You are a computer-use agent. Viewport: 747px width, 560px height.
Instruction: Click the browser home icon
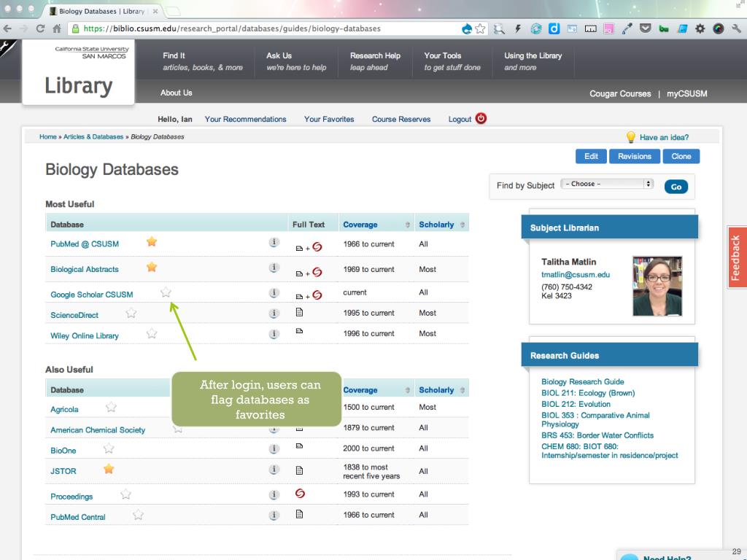click(55, 28)
